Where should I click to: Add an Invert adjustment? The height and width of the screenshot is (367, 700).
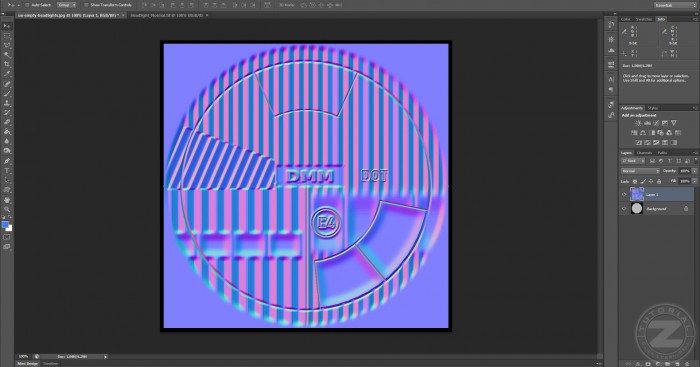coord(639,142)
